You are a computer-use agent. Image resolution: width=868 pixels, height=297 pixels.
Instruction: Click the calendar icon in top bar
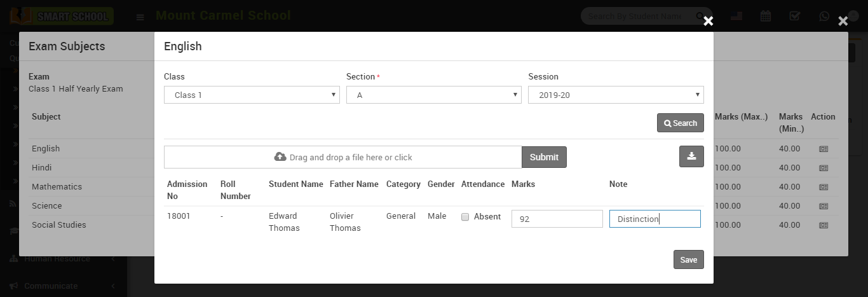click(x=766, y=16)
